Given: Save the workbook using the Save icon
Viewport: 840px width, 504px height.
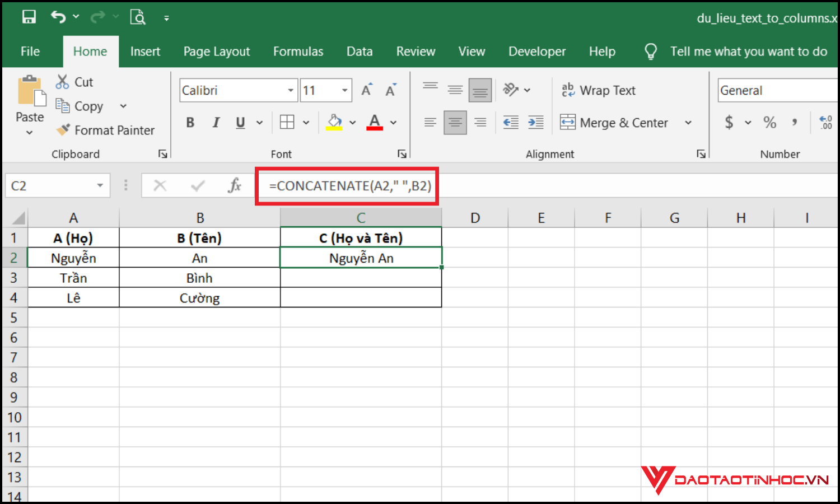Looking at the screenshot, I should point(29,17).
